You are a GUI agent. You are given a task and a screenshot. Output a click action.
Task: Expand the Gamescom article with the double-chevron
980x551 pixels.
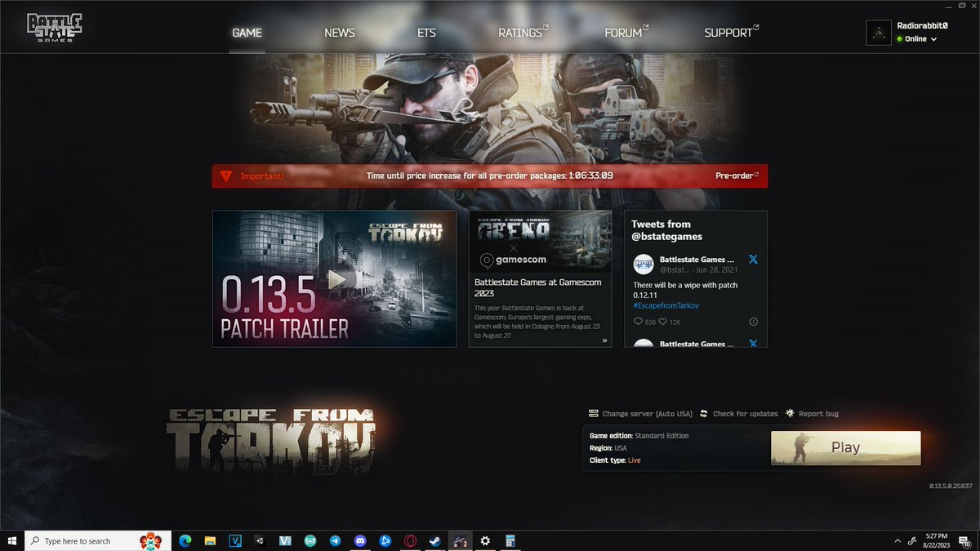tap(605, 340)
